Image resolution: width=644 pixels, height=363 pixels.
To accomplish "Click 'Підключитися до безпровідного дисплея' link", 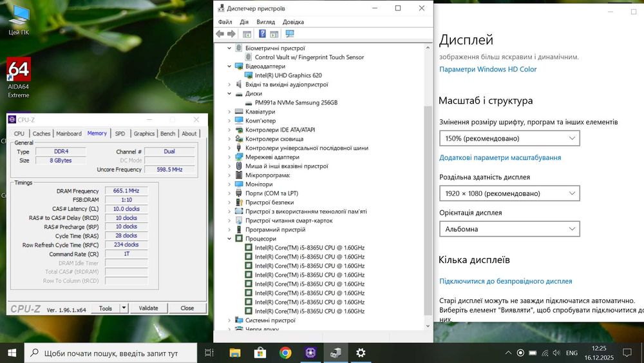I will [x=506, y=281].
